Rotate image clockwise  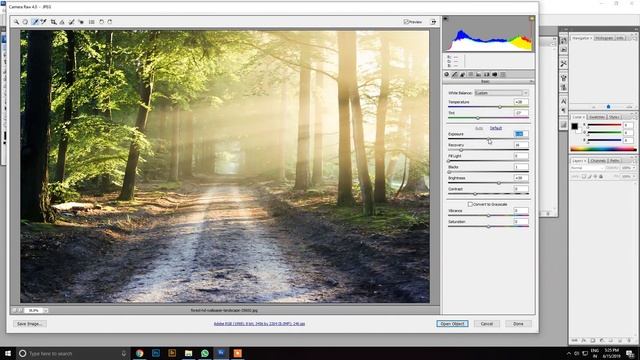[110, 22]
